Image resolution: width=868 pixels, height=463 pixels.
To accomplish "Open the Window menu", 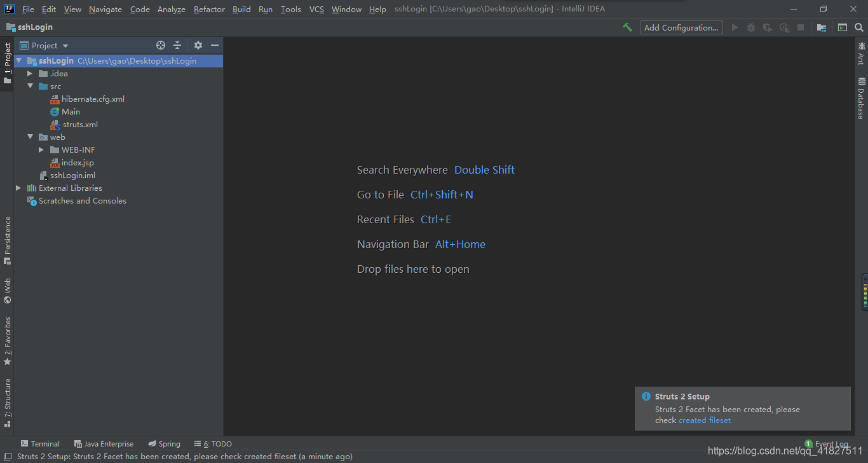I will point(346,9).
